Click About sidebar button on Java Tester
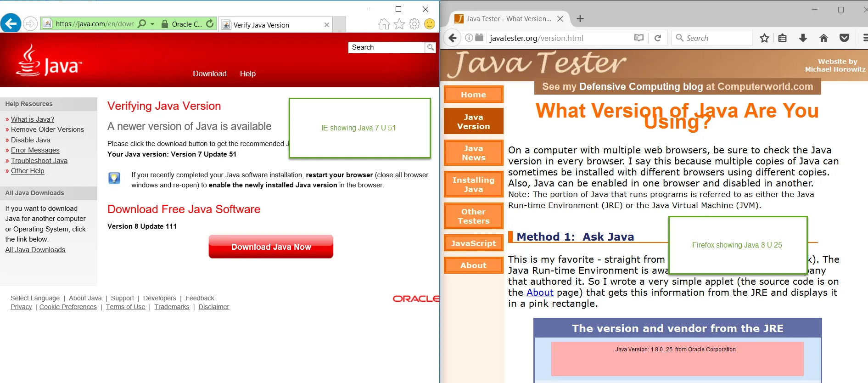This screenshot has height=383, width=868. (x=473, y=265)
